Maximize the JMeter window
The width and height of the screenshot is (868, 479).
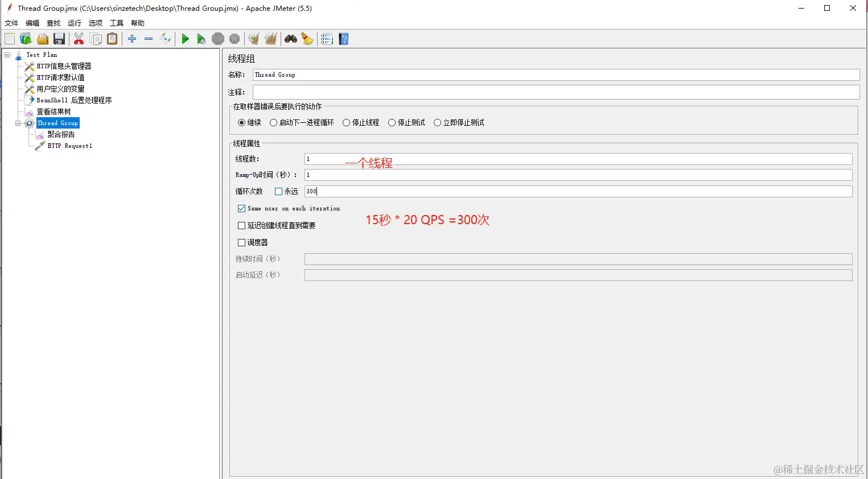coord(827,8)
